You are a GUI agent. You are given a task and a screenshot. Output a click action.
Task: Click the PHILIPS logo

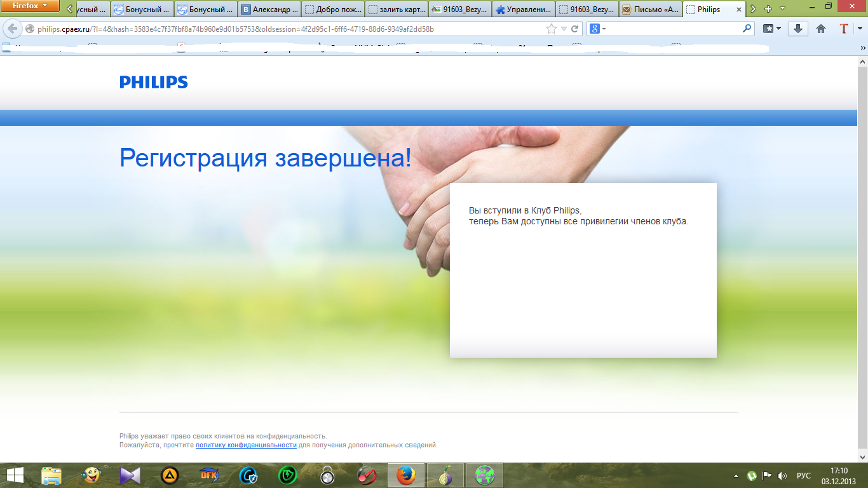[154, 82]
